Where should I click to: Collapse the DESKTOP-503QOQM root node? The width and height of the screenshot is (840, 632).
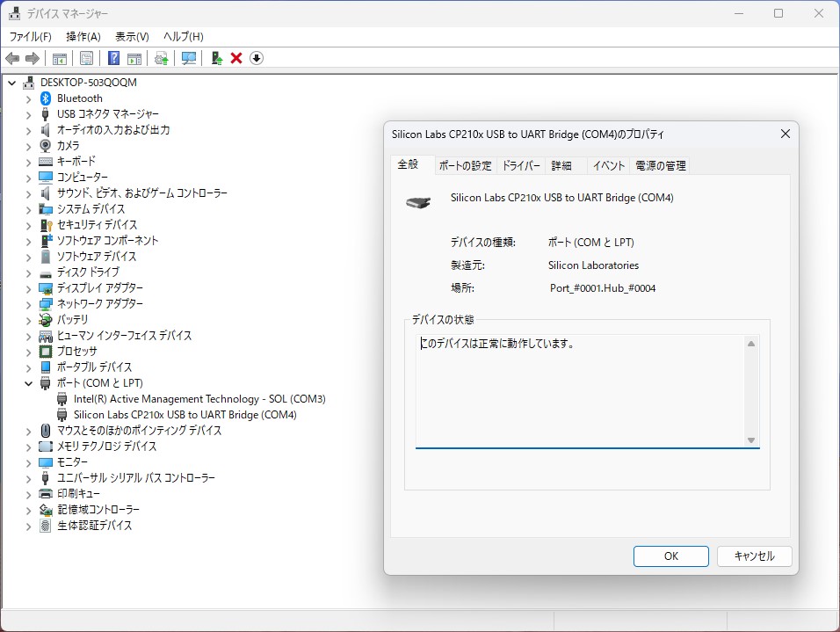[x=11, y=84]
